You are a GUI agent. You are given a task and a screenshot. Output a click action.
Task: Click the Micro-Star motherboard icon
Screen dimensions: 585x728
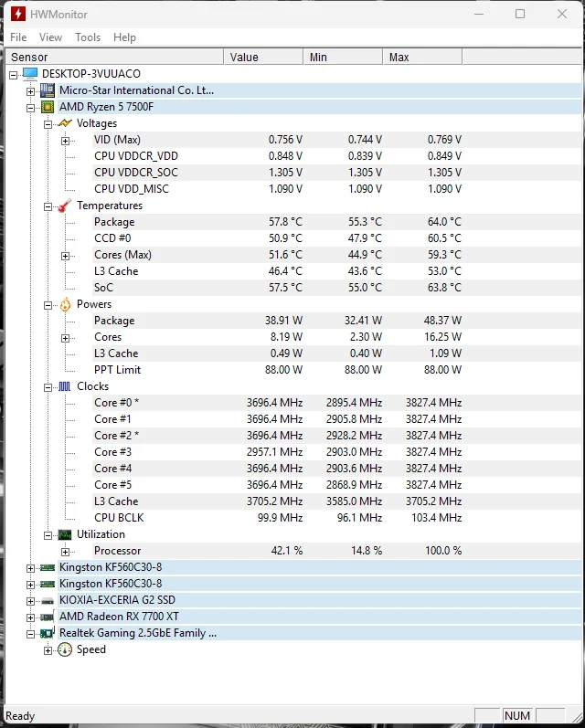(47, 90)
